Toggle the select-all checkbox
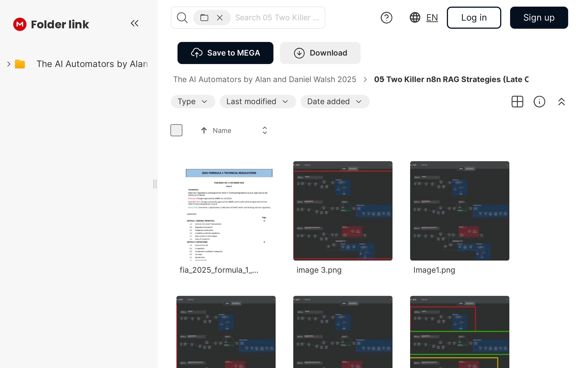Screen dimensions: 588x368 click(176, 130)
